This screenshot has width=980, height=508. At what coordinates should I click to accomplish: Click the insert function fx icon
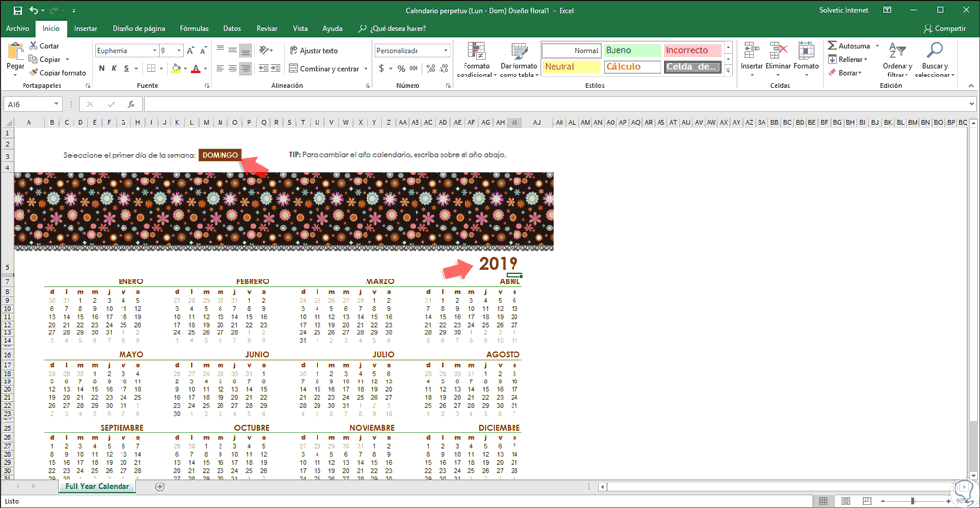(131, 105)
